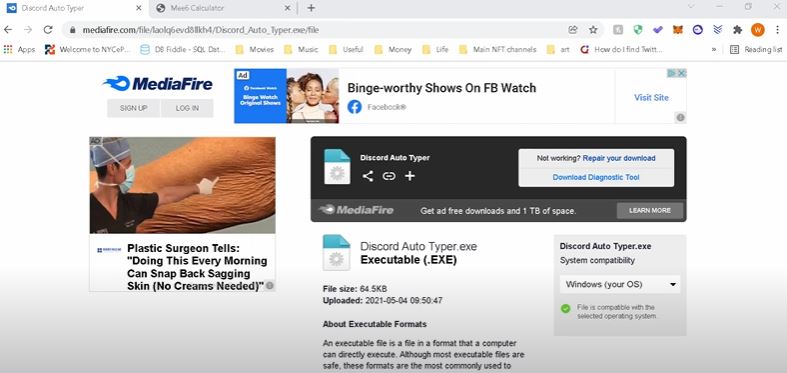Reload the MediaFire page
The width and height of the screenshot is (787, 373).
tap(48, 30)
